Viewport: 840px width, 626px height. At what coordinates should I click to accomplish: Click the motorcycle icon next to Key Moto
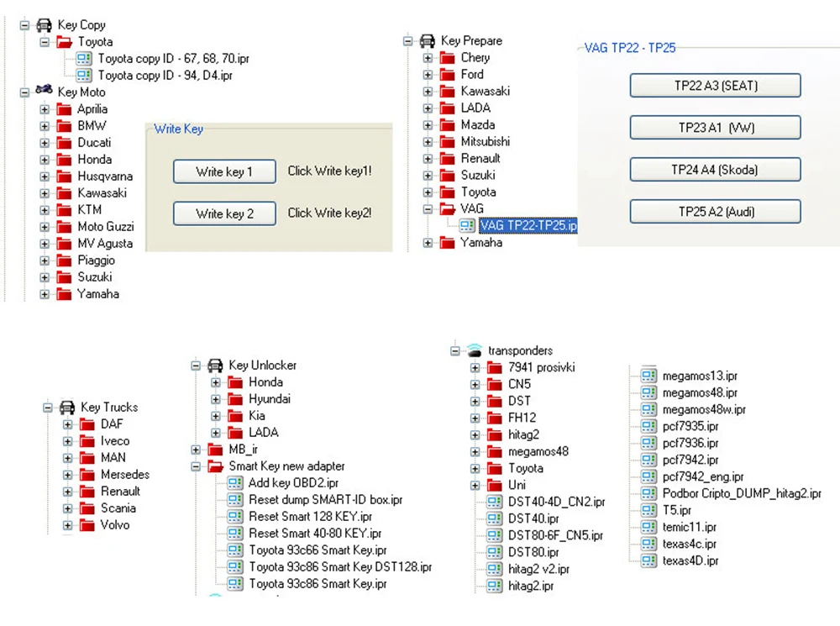pos(44,89)
